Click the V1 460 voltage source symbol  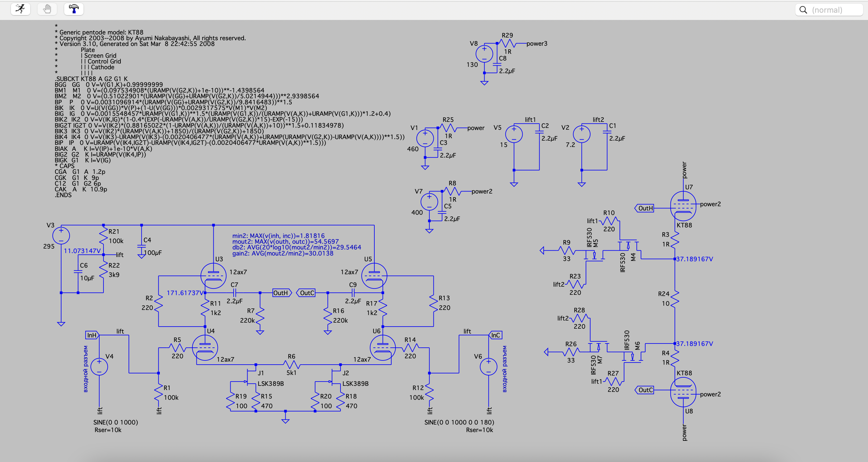pos(425,138)
